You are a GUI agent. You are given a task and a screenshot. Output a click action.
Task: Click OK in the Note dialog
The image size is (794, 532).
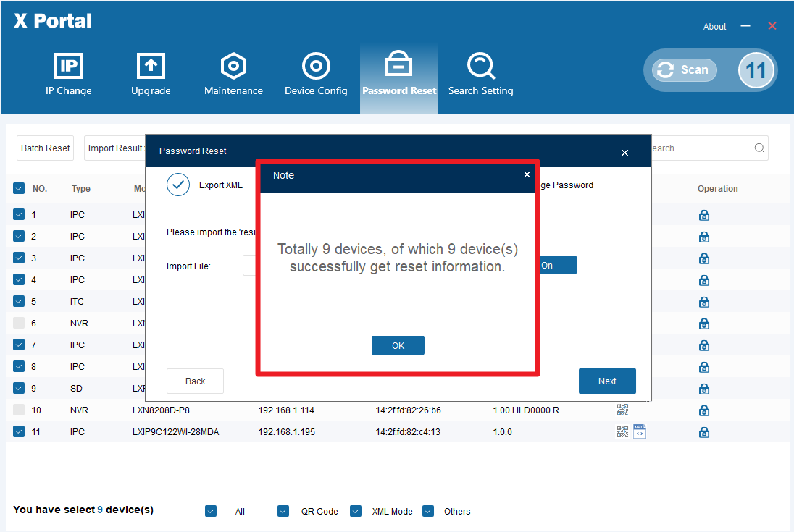[398, 345]
